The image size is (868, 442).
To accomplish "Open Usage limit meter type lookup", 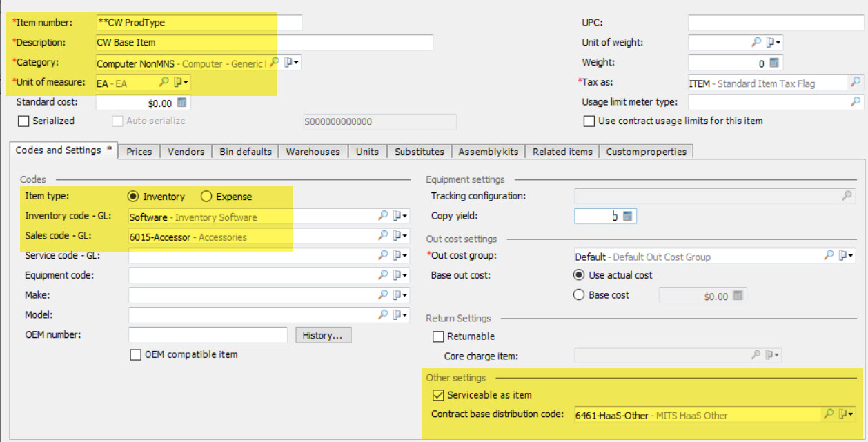I will pos(856,102).
